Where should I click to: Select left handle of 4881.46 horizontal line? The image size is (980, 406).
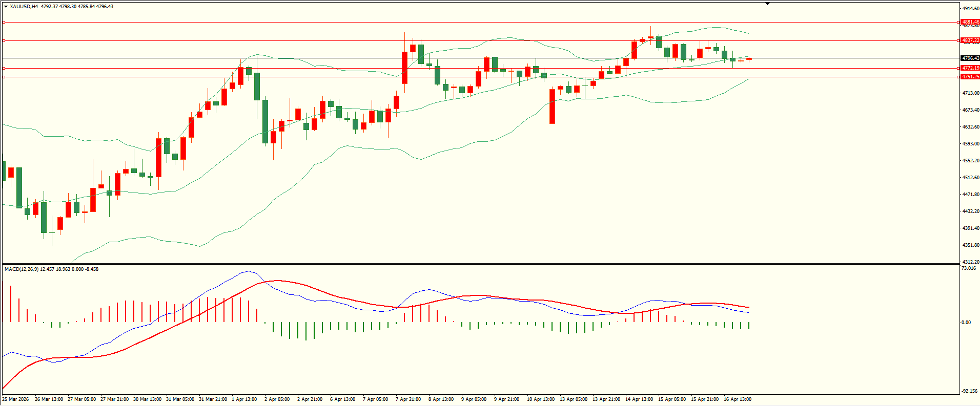click(4, 22)
